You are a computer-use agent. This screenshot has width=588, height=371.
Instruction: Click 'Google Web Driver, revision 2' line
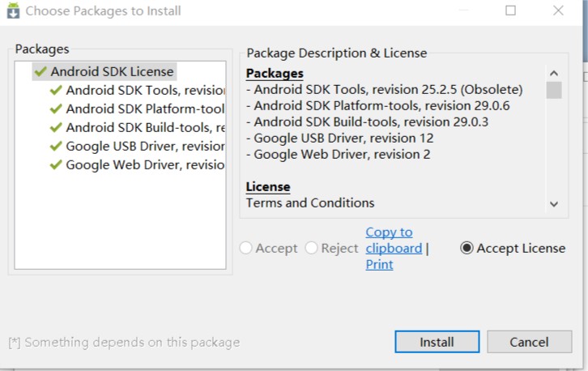[x=339, y=154]
